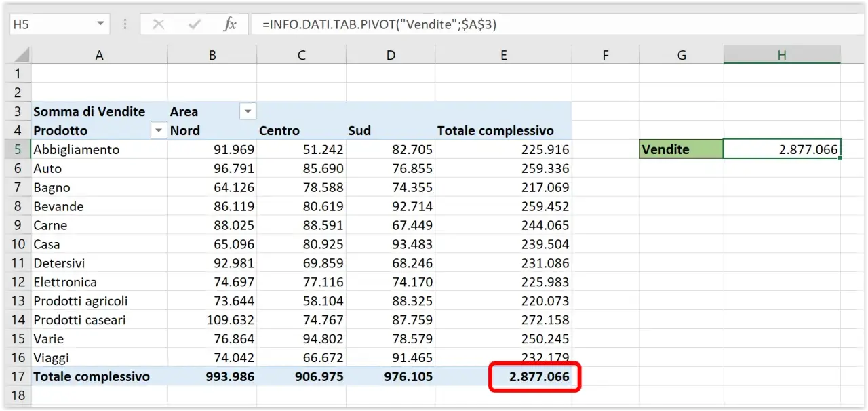
Task: Click the Enter checkmark icon in formula bar
Action: tap(195, 24)
